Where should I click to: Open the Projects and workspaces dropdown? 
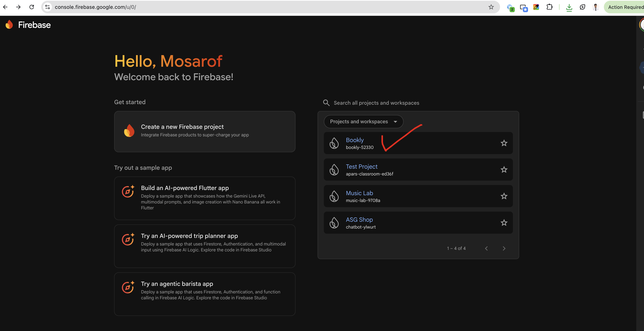point(363,122)
